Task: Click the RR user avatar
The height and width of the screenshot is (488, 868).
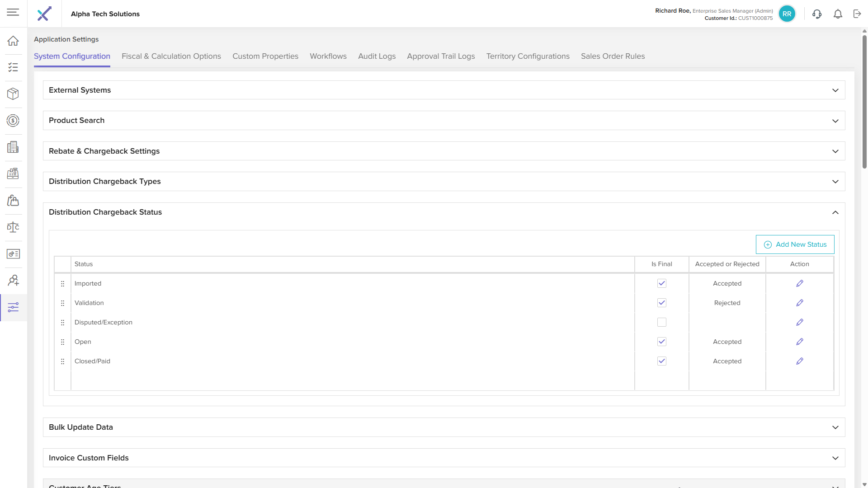Action: (787, 14)
